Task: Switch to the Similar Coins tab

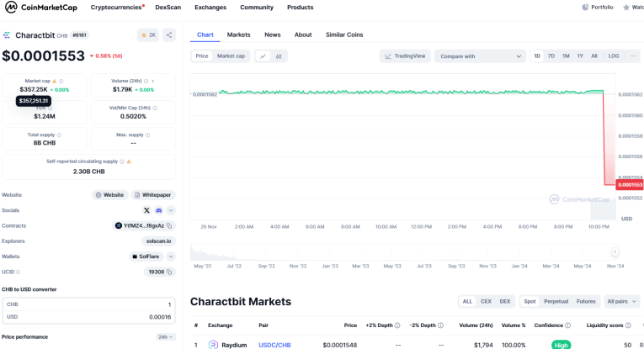Action: click(344, 34)
